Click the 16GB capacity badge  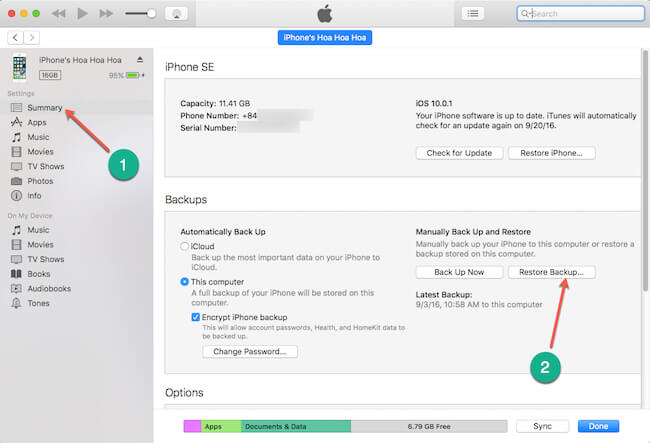[x=50, y=75]
